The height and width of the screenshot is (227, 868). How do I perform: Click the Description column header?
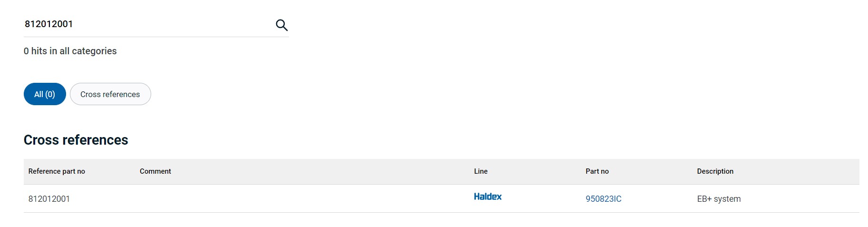click(715, 171)
